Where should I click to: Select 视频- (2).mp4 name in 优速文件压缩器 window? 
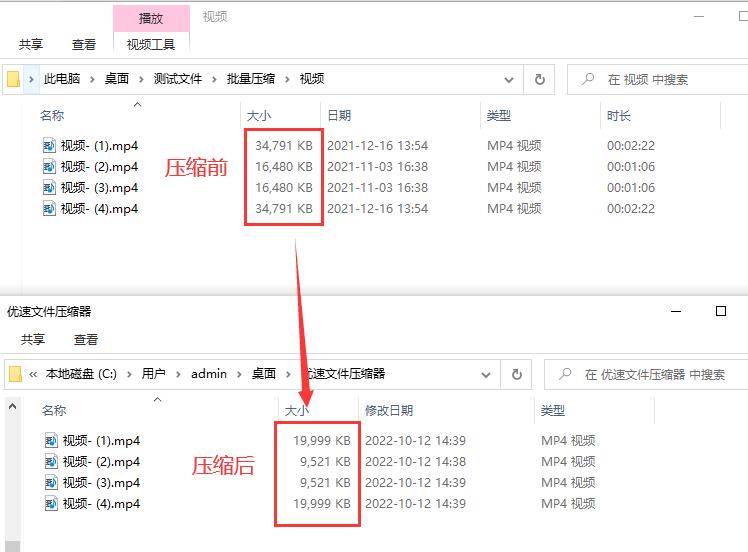tap(102, 461)
